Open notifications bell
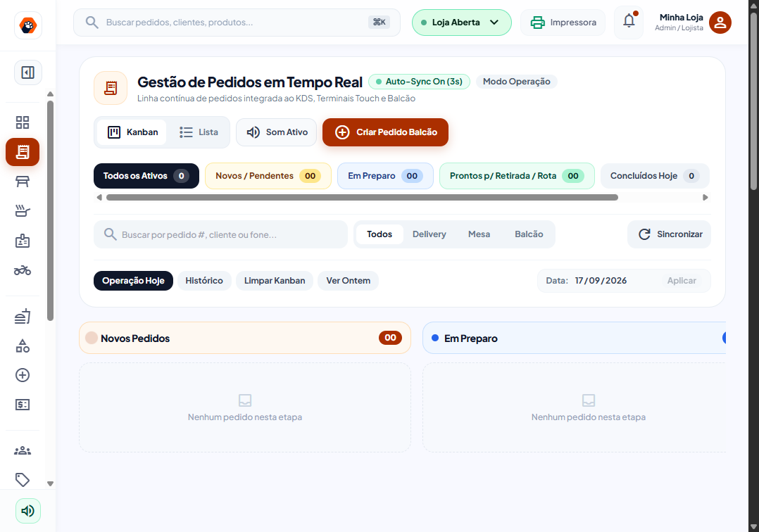Screen dimensions: 759x532 629,21
